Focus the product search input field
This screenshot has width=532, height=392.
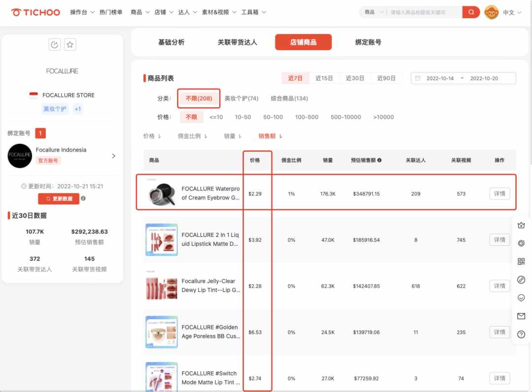pyautogui.click(x=424, y=12)
